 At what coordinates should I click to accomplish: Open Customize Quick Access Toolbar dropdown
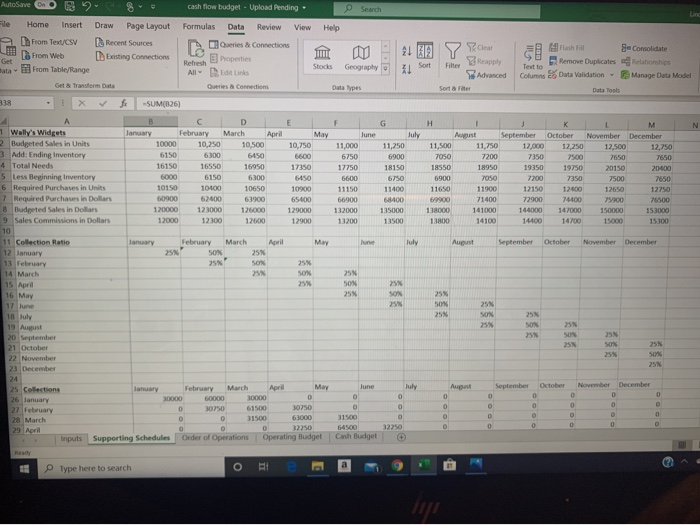[153, 7]
